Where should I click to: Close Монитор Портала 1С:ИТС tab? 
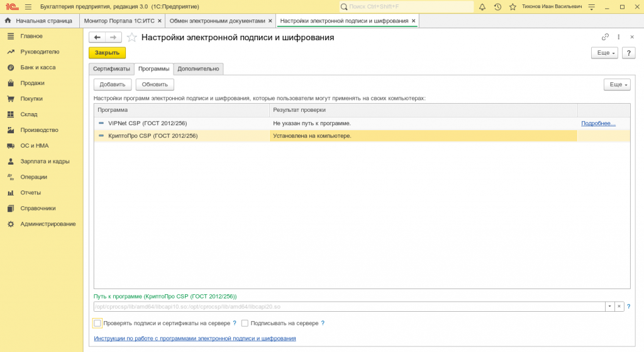click(x=160, y=21)
